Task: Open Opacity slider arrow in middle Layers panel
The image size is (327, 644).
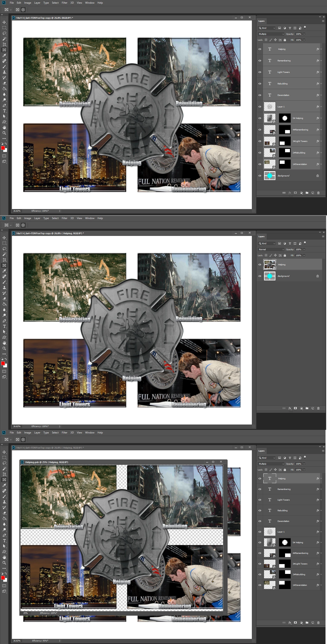Action: [304, 250]
